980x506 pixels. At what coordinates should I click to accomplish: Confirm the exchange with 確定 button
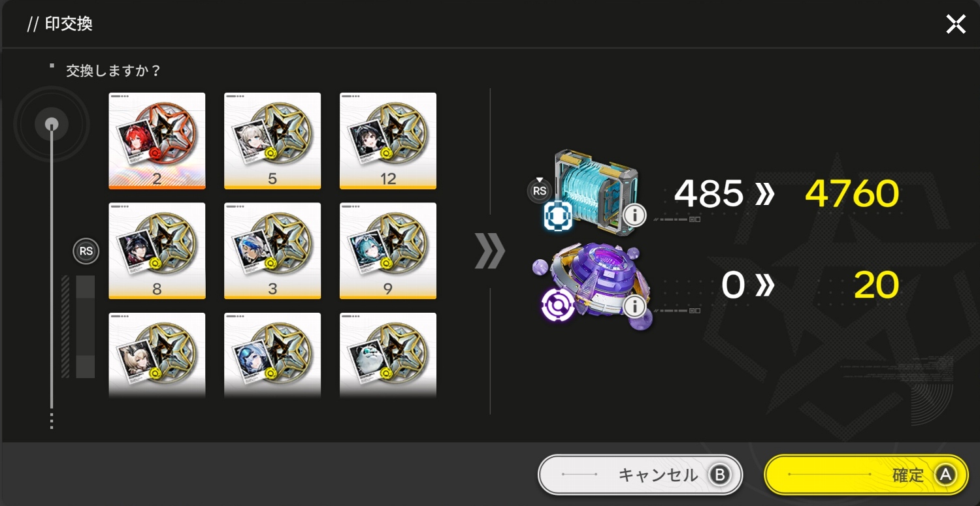coord(866,475)
